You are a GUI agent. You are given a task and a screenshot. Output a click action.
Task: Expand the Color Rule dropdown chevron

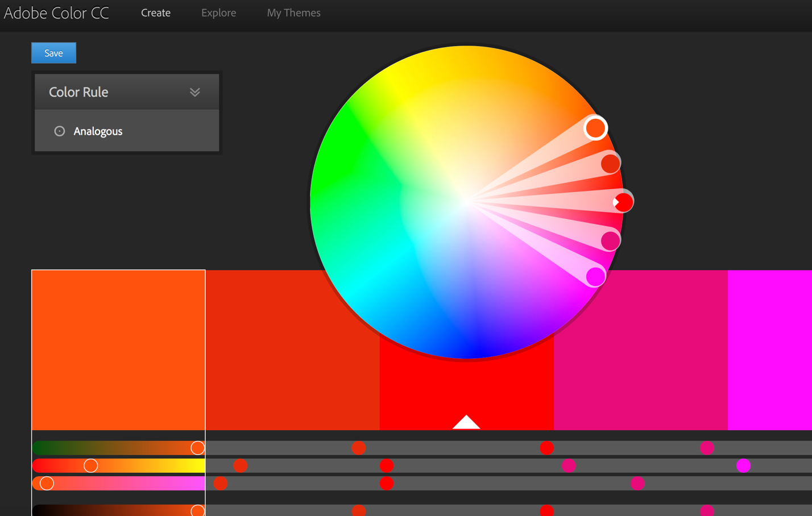(195, 92)
